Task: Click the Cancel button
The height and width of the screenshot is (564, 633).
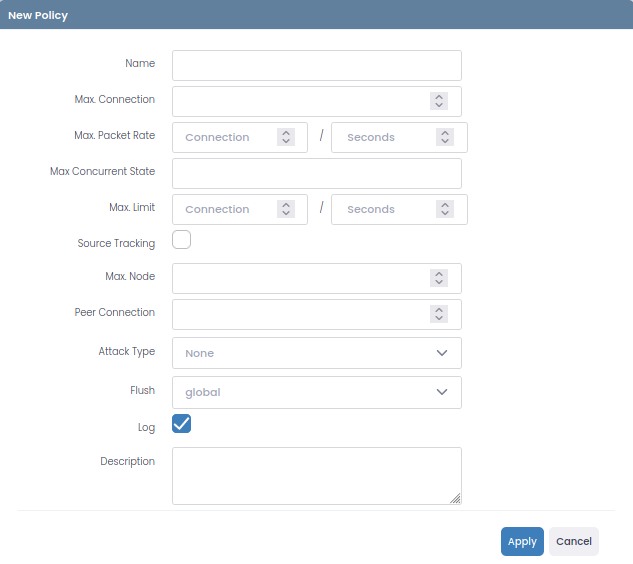Action: [x=574, y=541]
